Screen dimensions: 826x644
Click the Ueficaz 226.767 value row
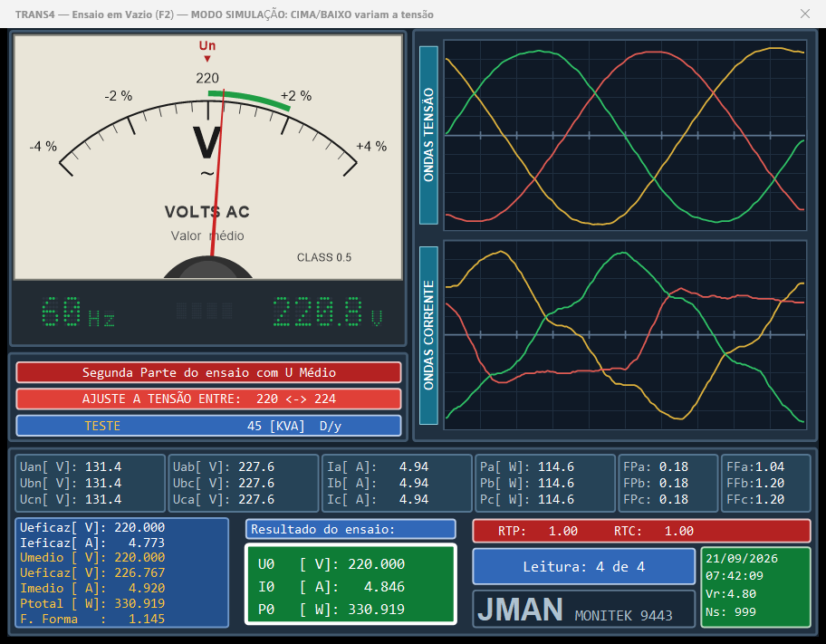92,572
